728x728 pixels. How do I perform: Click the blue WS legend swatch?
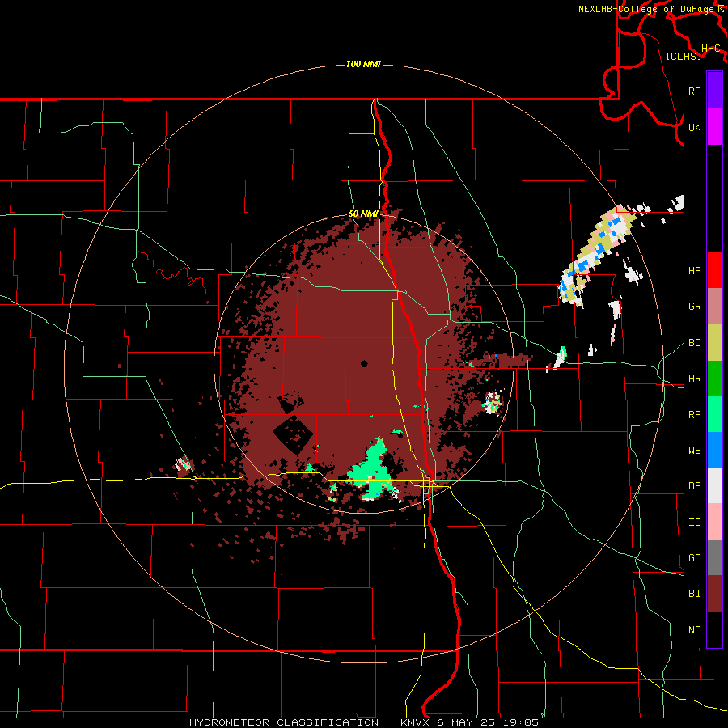(x=714, y=450)
